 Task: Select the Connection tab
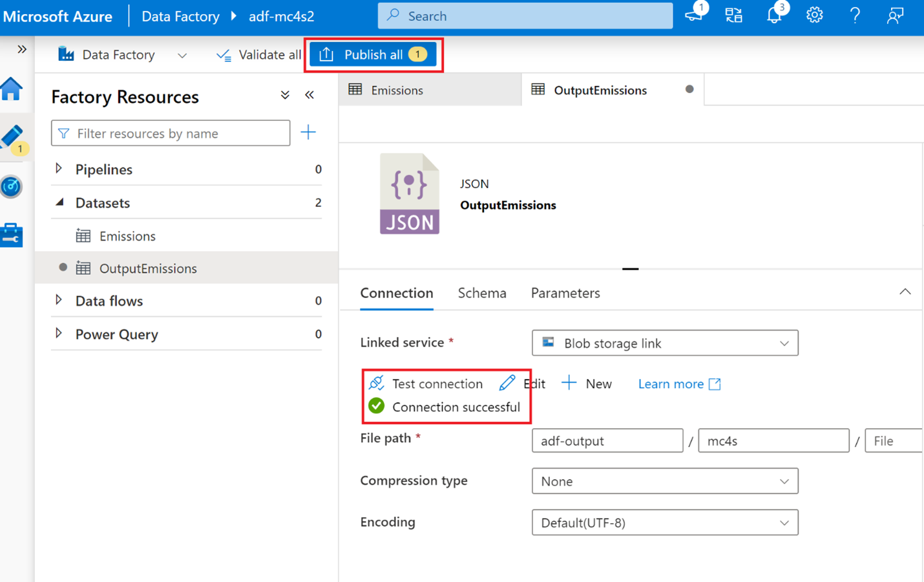(397, 293)
